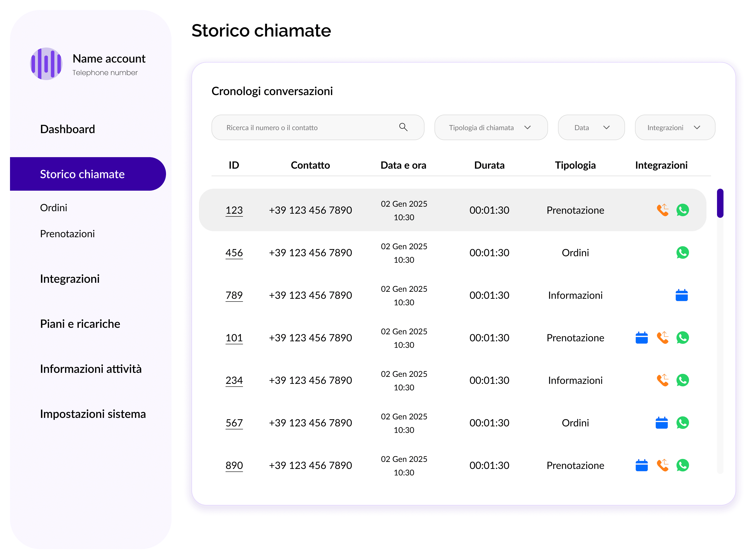Open WhatsApp integration for call 123

pos(682,210)
